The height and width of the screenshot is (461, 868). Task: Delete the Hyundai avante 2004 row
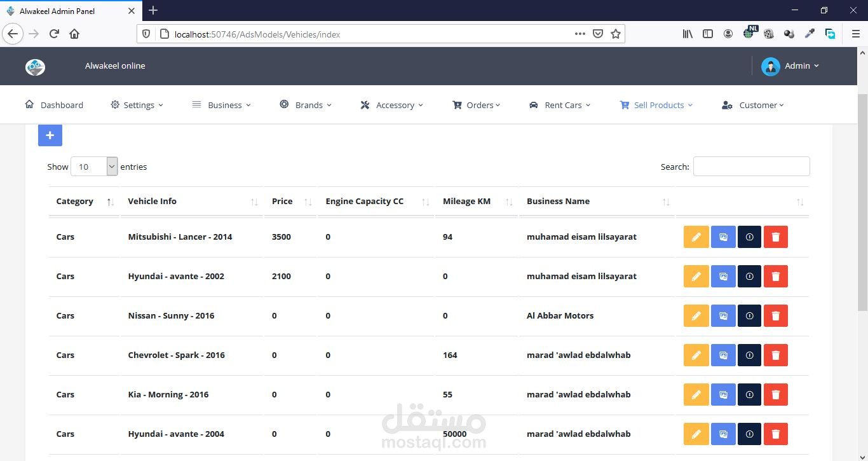click(776, 434)
